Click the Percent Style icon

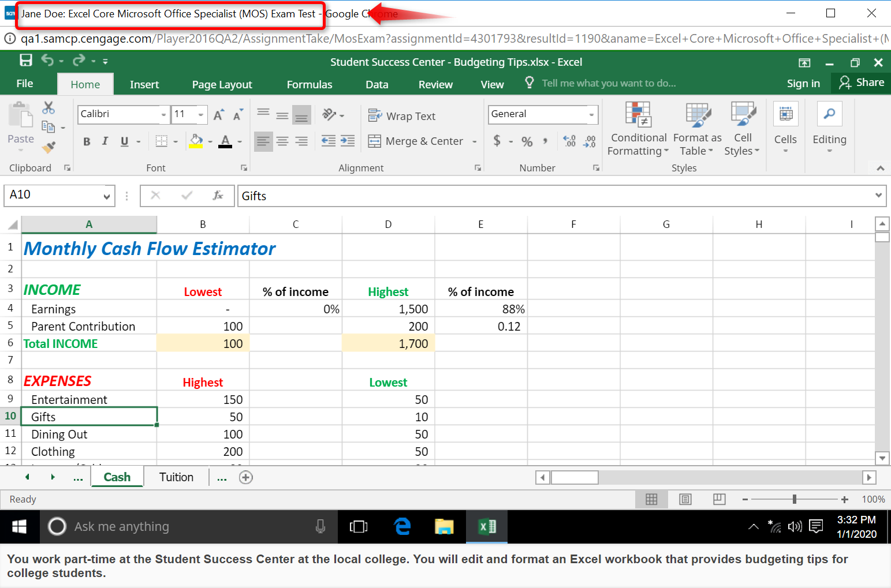527,141
